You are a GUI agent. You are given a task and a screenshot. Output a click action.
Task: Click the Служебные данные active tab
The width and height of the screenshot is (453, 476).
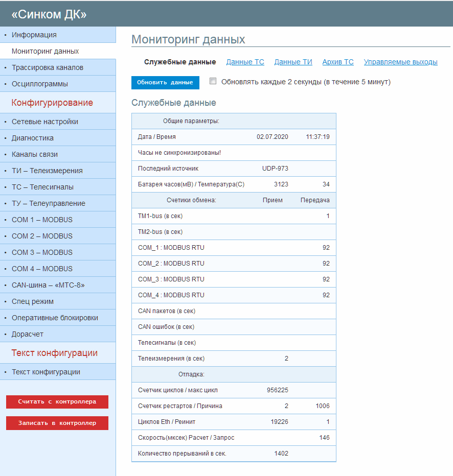click(x=180, y=62)
